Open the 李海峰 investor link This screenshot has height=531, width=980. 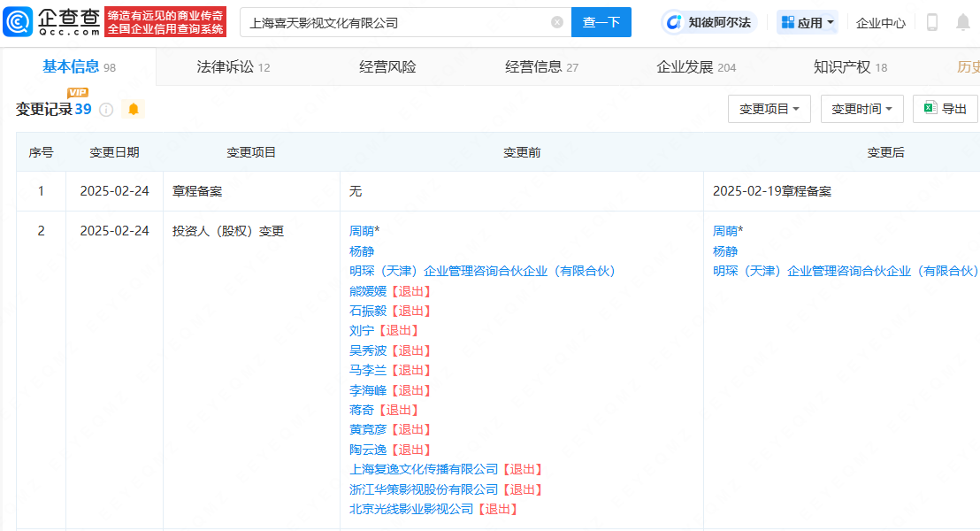pyautogui.click(x=368, y=390)
